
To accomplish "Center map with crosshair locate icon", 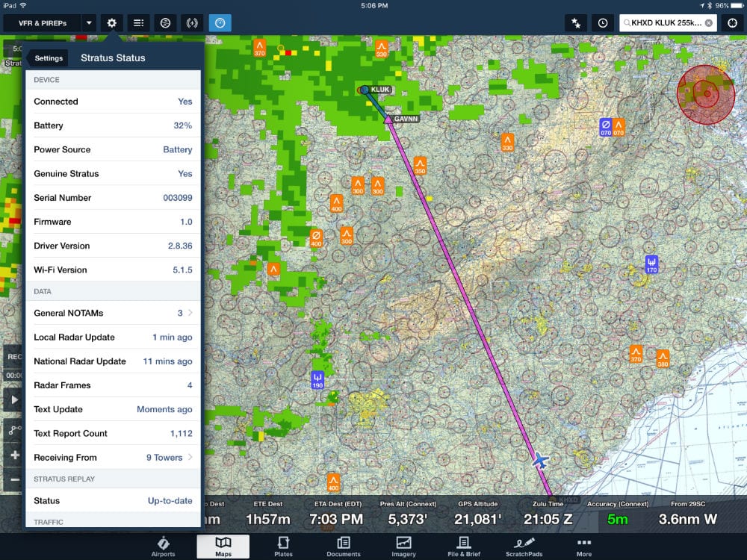I will coord(732,23).
